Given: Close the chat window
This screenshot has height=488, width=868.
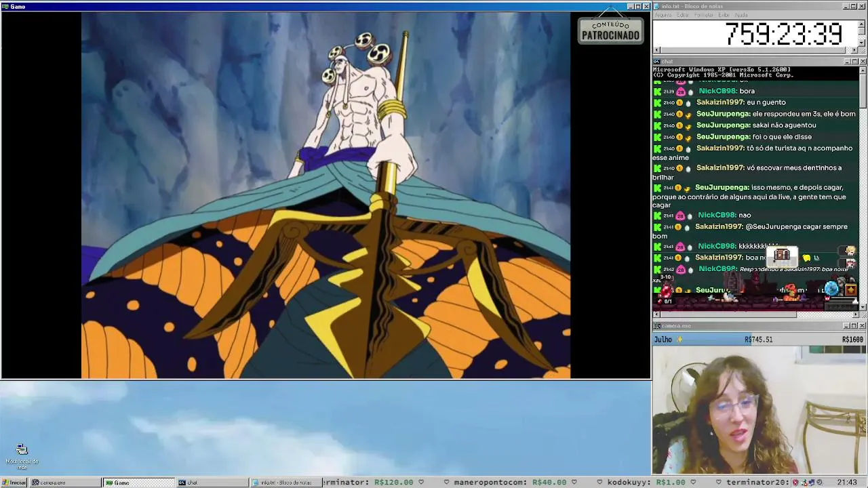Looking at the screenshot, I should (x=862, y=62).
